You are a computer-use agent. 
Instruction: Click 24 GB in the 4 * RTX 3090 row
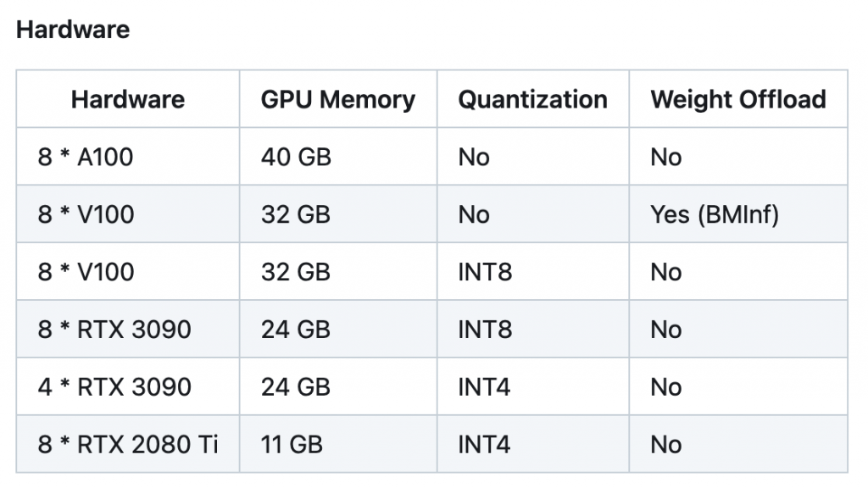click(x=296, y=387)
